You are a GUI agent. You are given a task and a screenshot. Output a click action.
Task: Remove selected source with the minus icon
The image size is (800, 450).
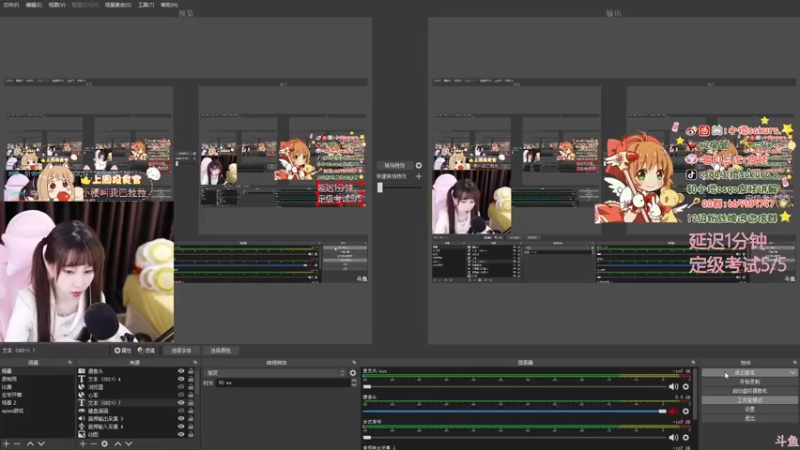(x=93, y=444)
